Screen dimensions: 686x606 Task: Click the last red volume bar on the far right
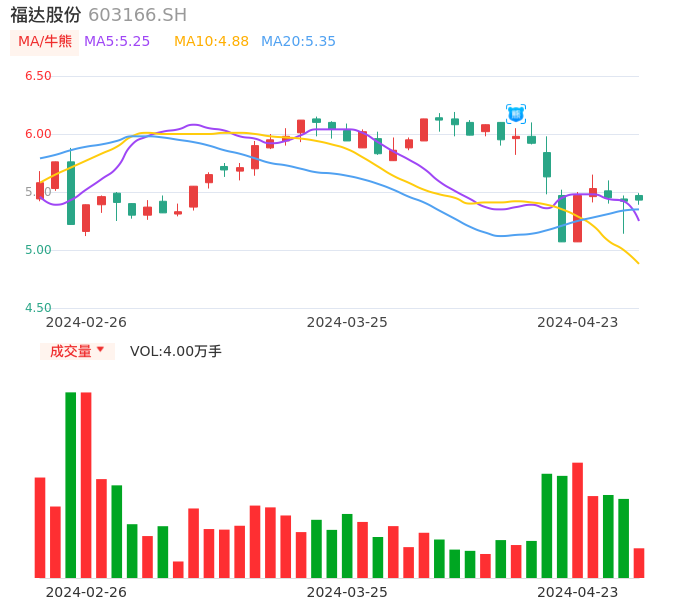[639, 563]
